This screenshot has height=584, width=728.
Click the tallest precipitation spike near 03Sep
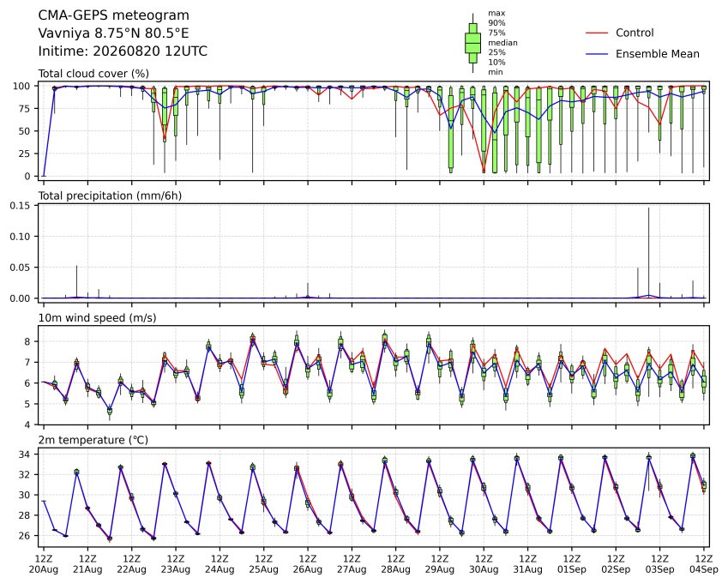(x=649, y=252)
